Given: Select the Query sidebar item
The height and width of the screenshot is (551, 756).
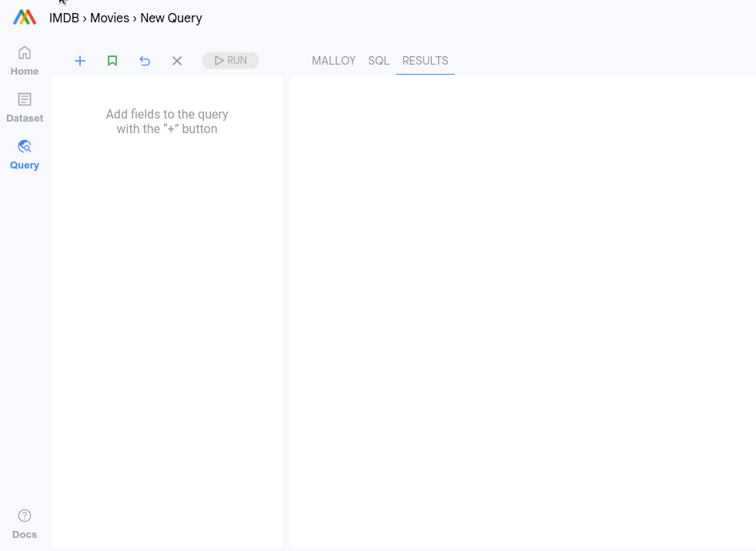Looking at the screenshot, I should tap(25, 155).
